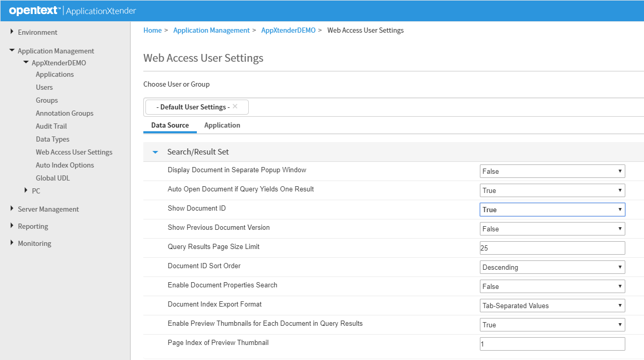644x360 pixels.
Task: Open the Show Document ID dropdown
Action: 552,210
